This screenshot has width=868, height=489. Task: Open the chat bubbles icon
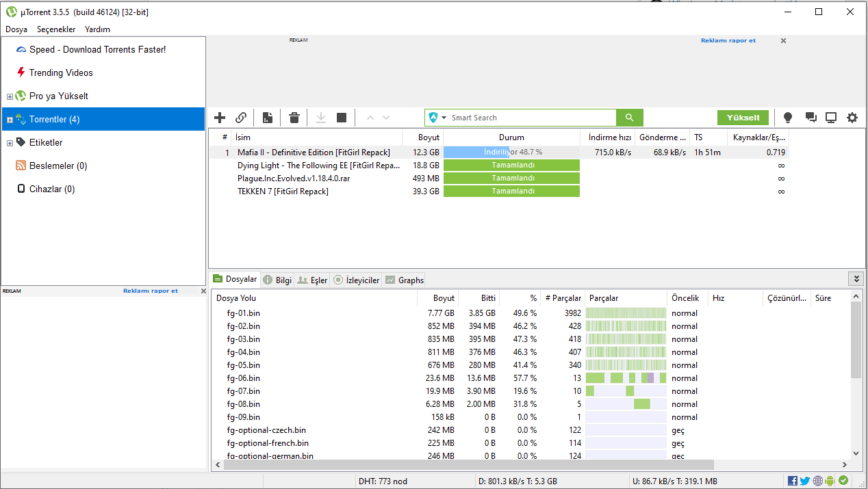coord(811,118)
